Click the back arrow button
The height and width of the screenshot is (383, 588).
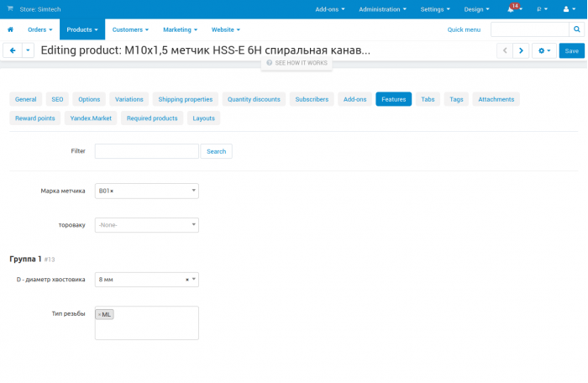[13, 50]
